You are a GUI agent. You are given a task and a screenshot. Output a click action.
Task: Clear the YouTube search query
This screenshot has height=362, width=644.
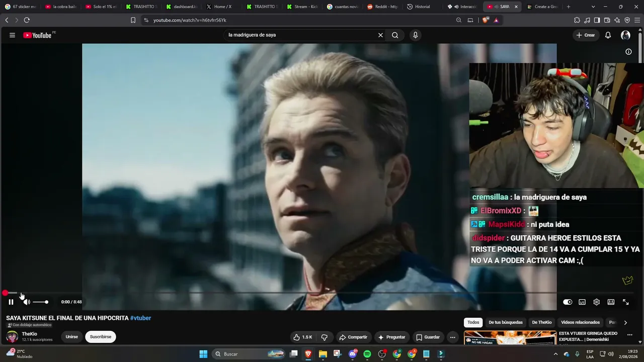coord(380,35)
